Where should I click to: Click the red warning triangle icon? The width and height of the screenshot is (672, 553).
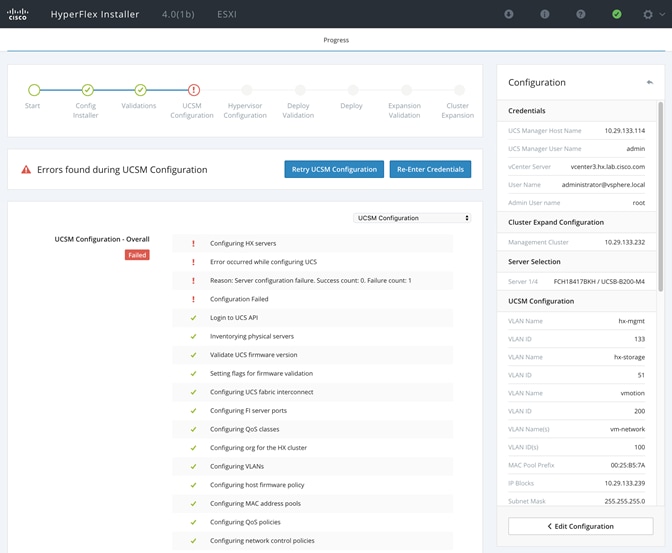[x=26, y=170]
